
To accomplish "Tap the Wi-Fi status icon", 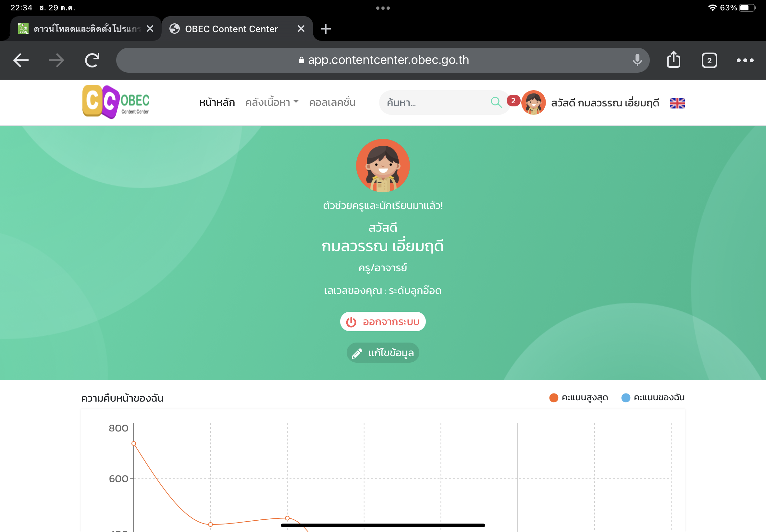I will coord(712,8).
